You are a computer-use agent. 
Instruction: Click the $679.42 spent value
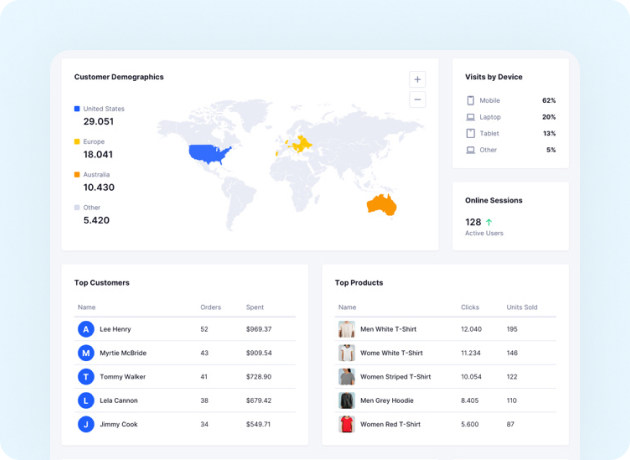pos(259,401)
